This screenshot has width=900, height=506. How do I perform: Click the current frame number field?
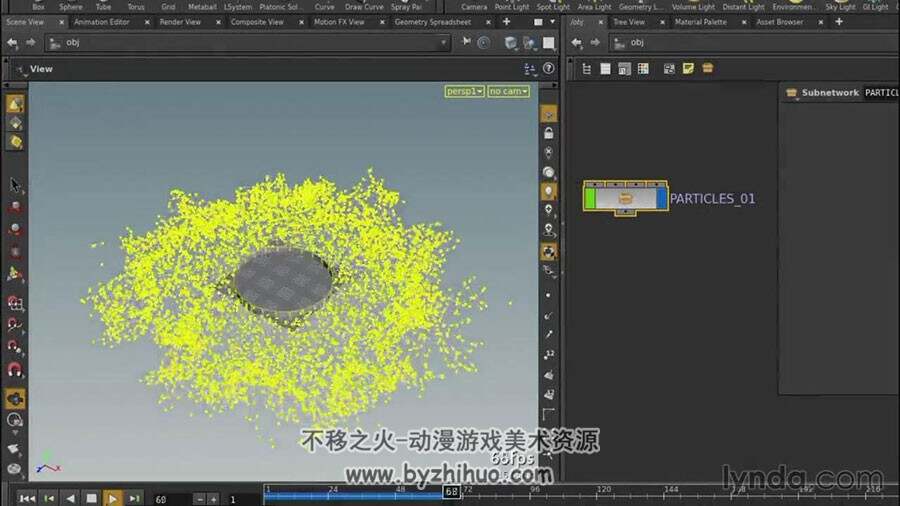tap(169, 500)
